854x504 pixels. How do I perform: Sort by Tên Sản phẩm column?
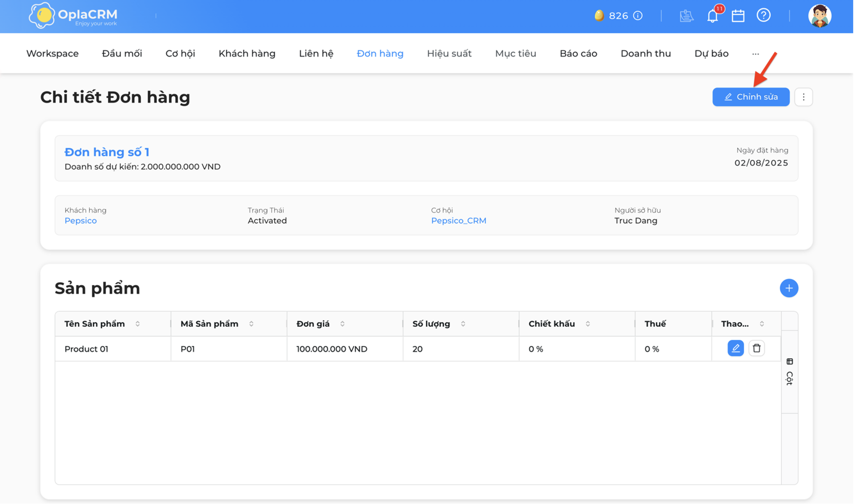(x=138, y=324)
